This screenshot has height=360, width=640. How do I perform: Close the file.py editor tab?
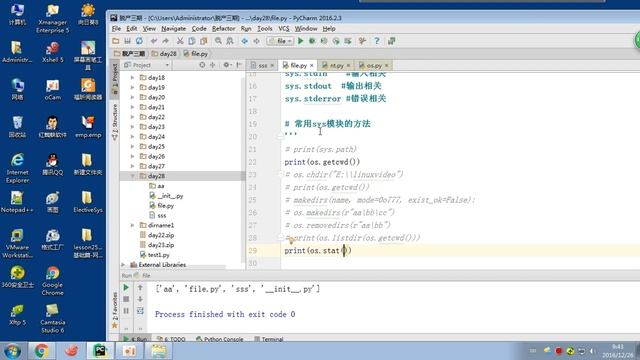[312, 65]
